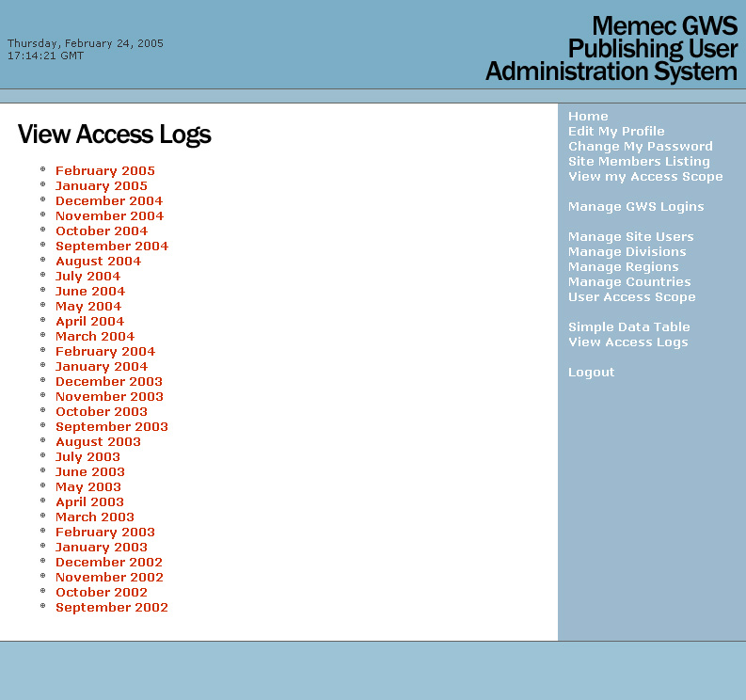Image resolution: width=746 pixels, height=700 pixels.
Task: Open Edit My Profile page
Action: click(616, 132)
